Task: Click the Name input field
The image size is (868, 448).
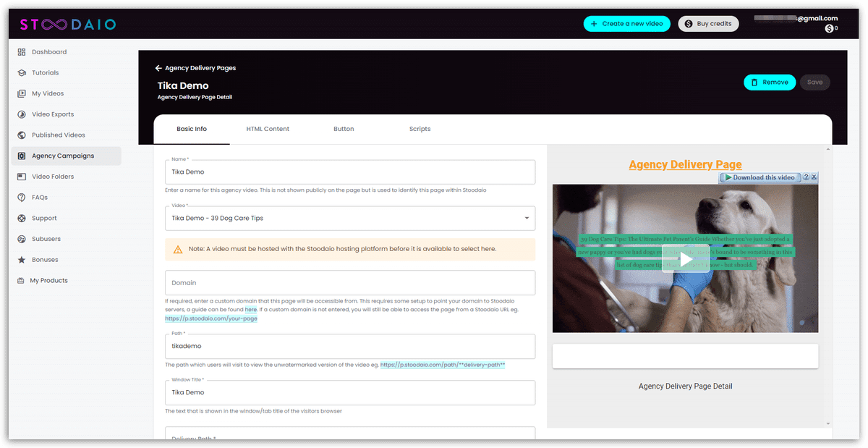Action: point(350,172)
